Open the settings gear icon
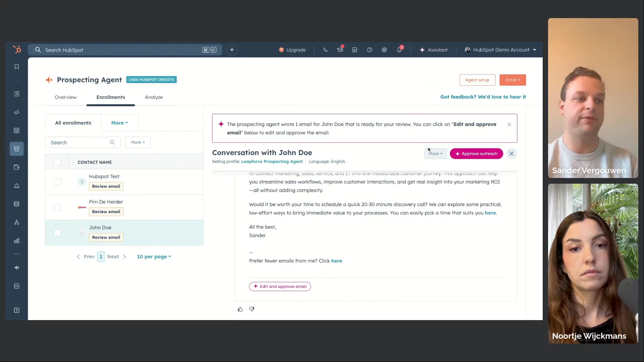The image size is (644, 362). point(384,50)
